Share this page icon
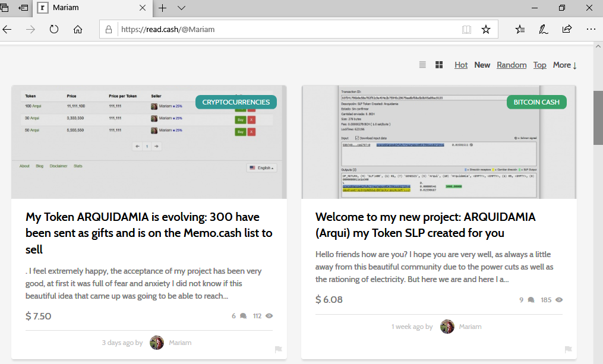Image resolution: width=603 pixels, height=364 pixels. pyautogui.click(x=567, y=29)
